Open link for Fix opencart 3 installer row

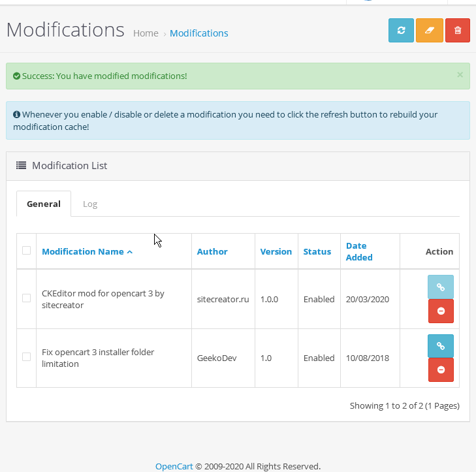440,346
